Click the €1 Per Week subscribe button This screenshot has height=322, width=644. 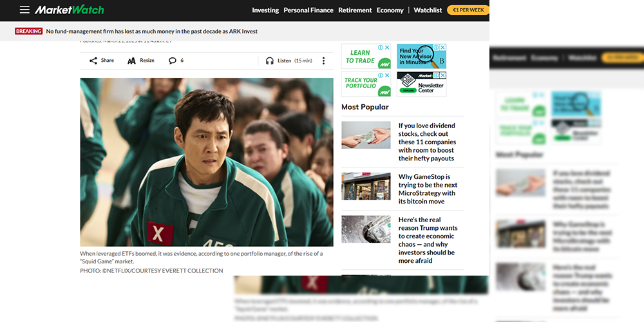(468, 10)
